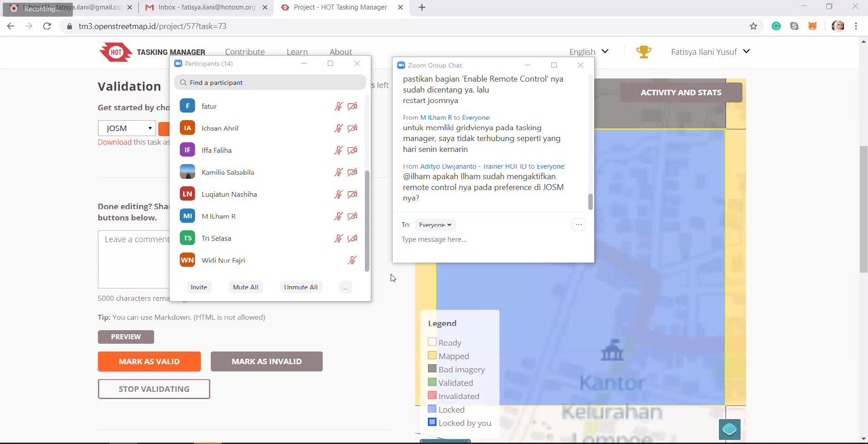Click the Mark as Valid button
The image size is (868, 444).
pos(149,361)
